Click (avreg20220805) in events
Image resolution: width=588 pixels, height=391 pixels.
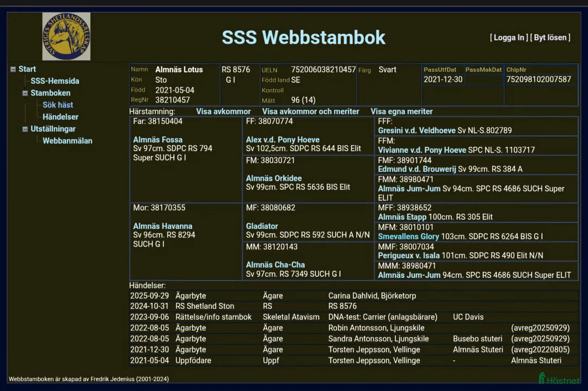(x=541, y=350)
